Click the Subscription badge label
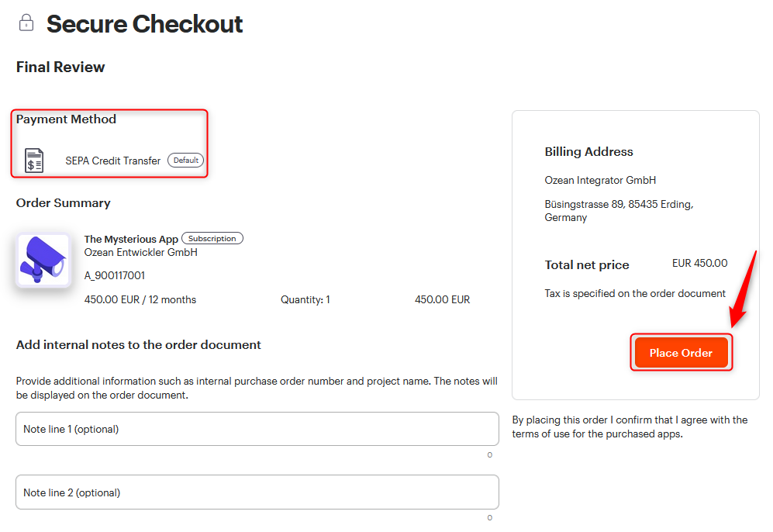Viewport: 773px width, 532px height. click(212, 238)
